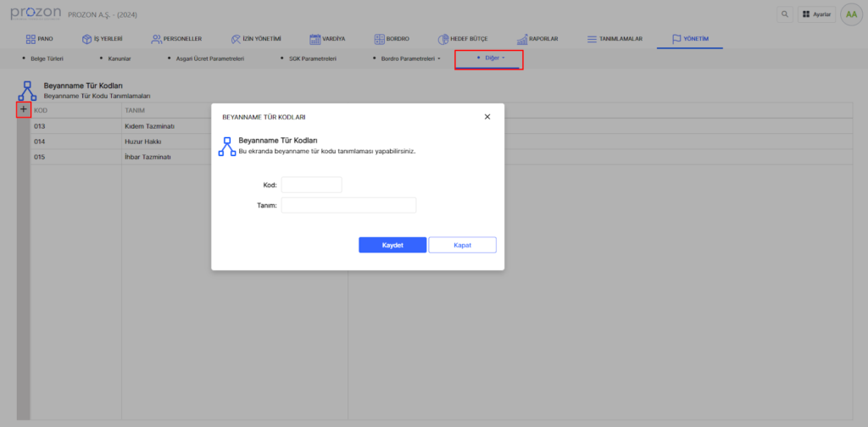Go to the İŞ YERLERİ tab
868x427 pixels.
pos(103,39)
